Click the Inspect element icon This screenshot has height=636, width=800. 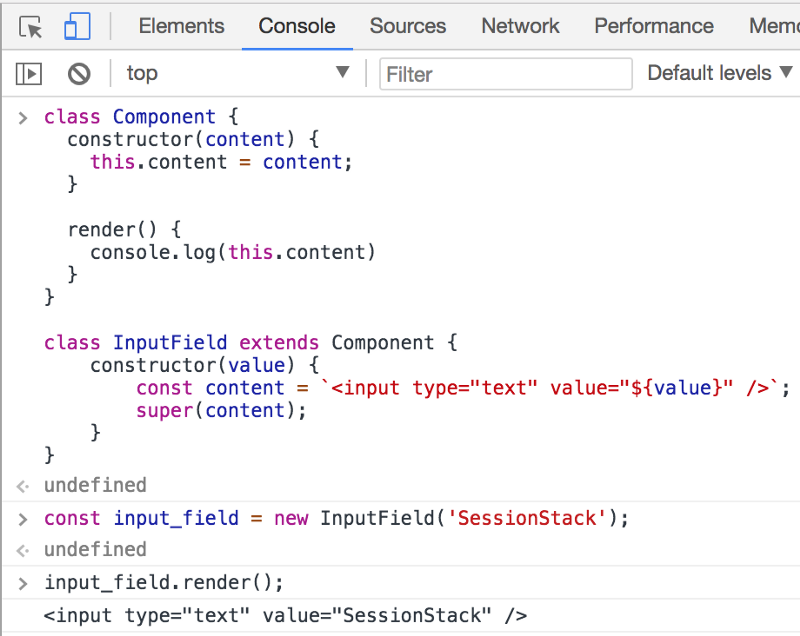tap(31, 26)
